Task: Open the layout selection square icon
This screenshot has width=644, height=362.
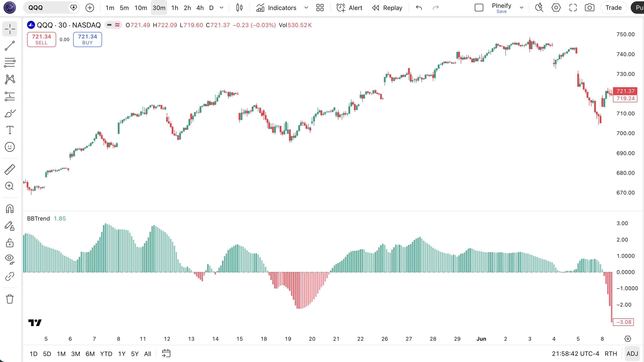Action: click(x=479, y=8)
